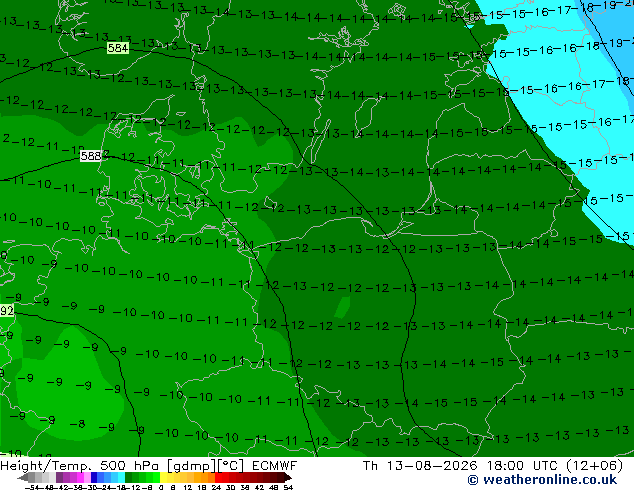Click the ECMWF model label
The width and height of the screenshot is (634, 490).
[x=275, y=466]
